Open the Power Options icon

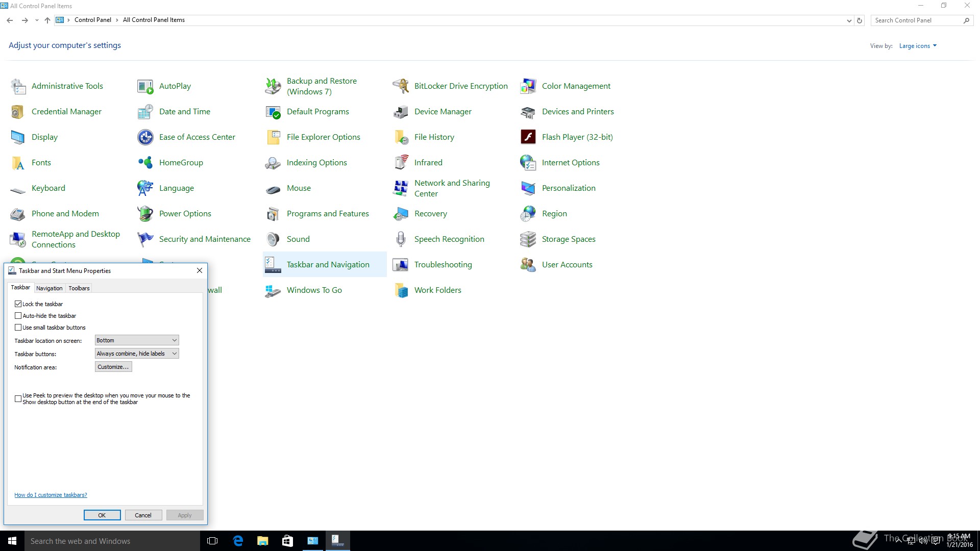145,214
